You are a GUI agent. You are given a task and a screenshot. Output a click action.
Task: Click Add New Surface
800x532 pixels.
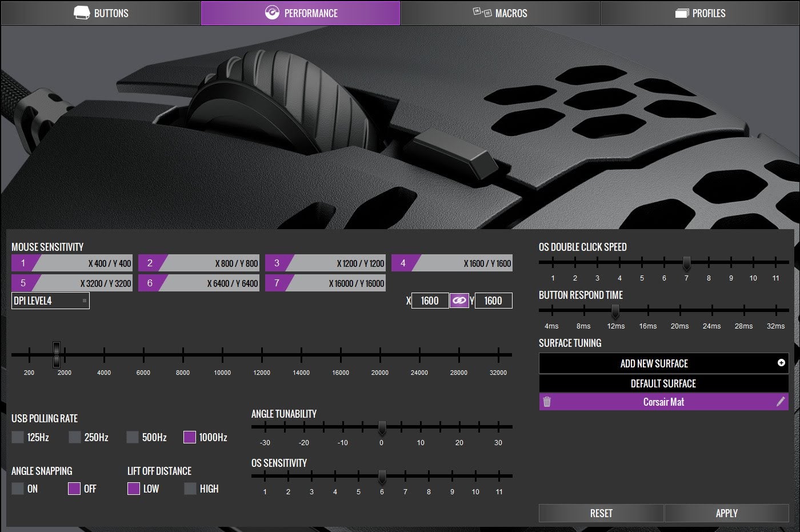click(x=663, y=363)
